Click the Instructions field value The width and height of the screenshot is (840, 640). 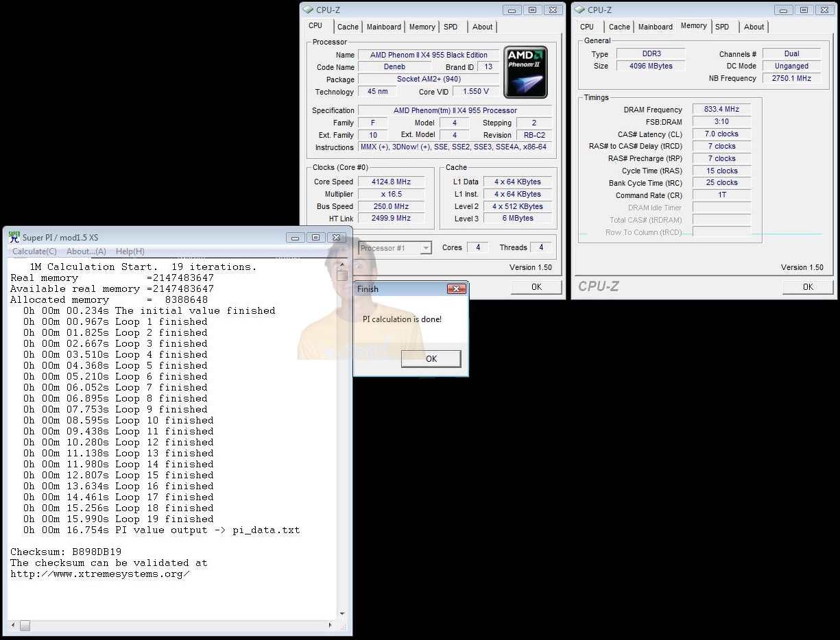click(455, 147)
